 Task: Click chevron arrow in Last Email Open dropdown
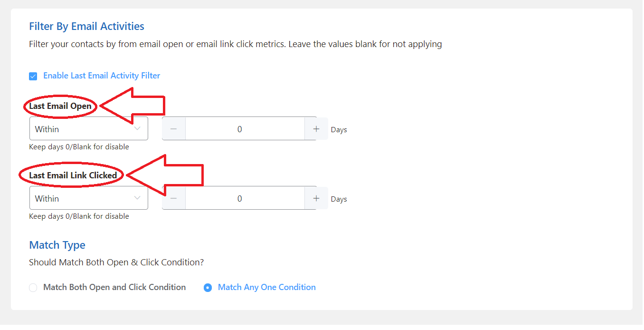click(x=137, y=129)
